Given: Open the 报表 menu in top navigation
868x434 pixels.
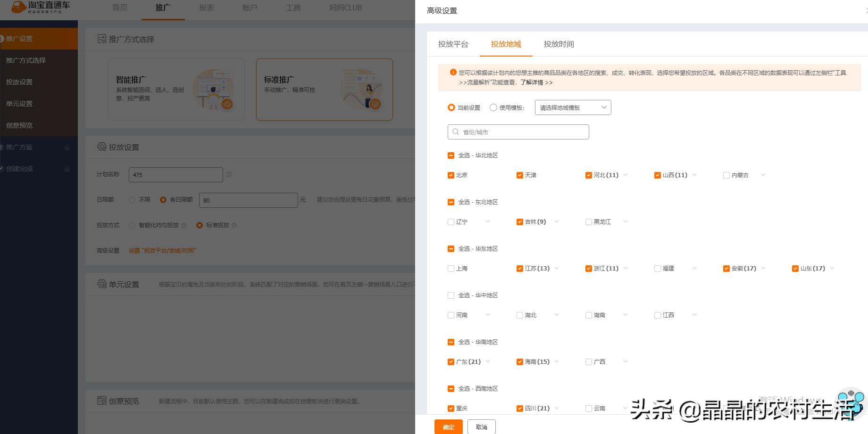Looking at the screenshot, I should [x=207, y=8].
